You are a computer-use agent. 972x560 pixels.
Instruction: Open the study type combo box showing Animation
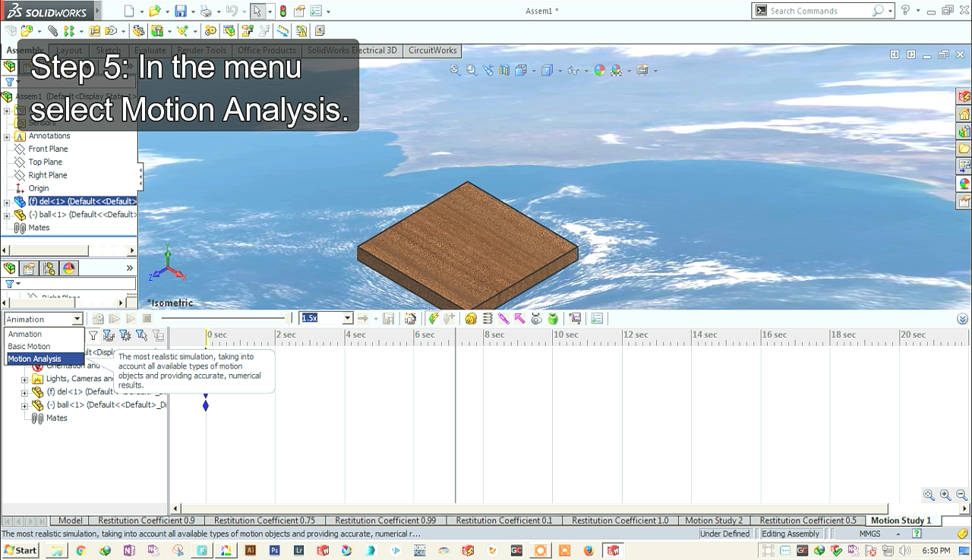43,319
